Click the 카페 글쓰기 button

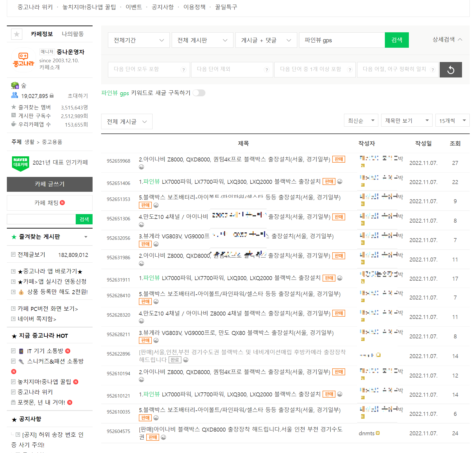(x=50, y=184)
